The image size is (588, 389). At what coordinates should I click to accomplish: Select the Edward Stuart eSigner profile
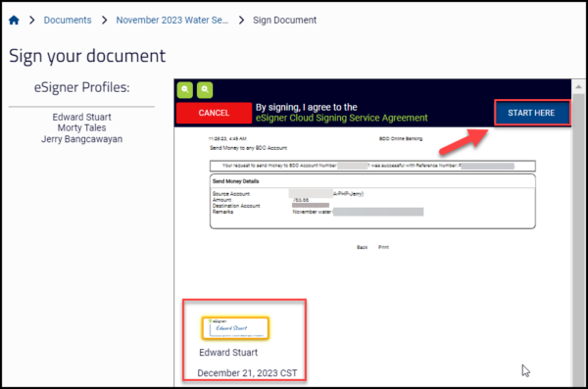[x=81, y=117]
